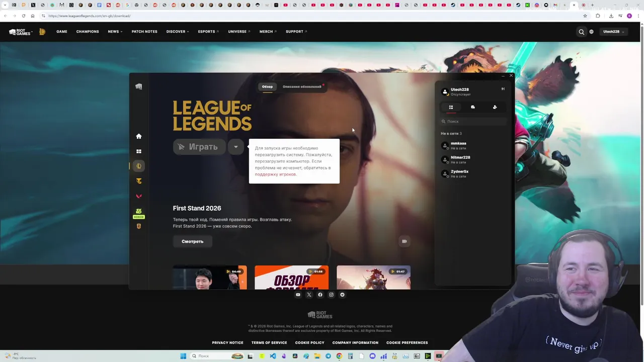Image resolution: width=644 pixels, height=362 pixels.
Task: Click the League of Legends logo in site header
Action: click(42, 32)
